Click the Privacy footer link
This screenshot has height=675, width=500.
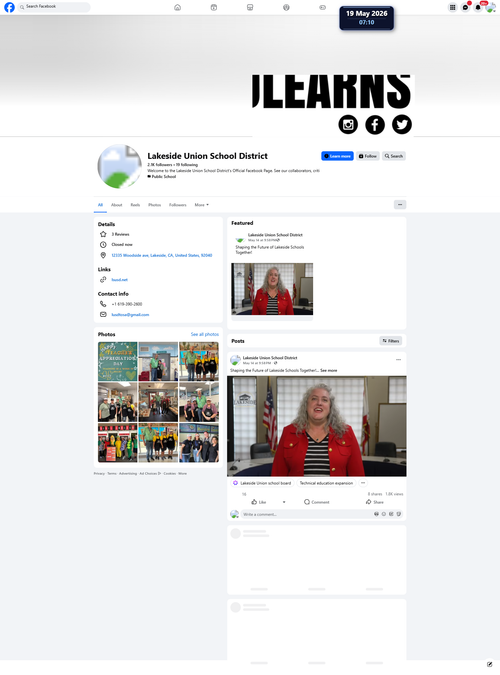pyautogui.click(x=99, y=474)
